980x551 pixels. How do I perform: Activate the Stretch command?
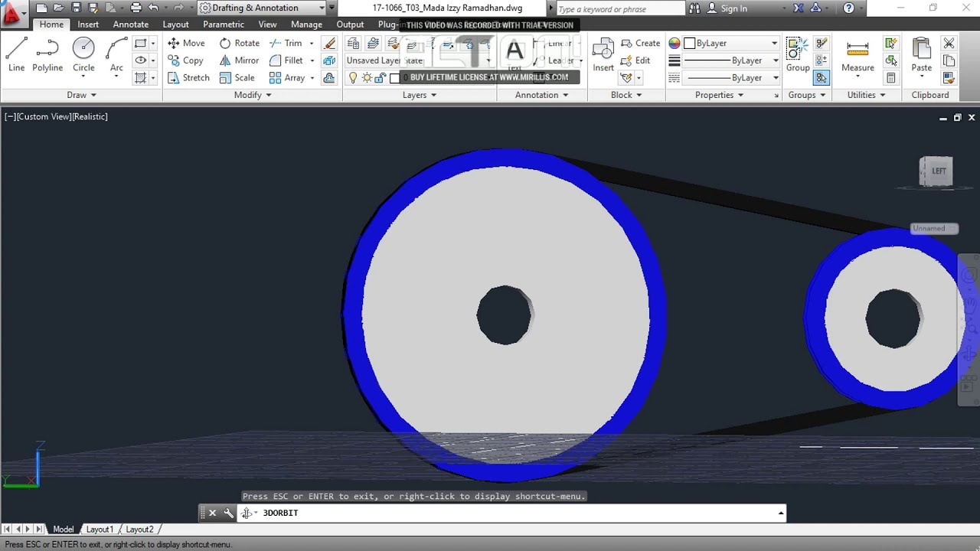188,78
